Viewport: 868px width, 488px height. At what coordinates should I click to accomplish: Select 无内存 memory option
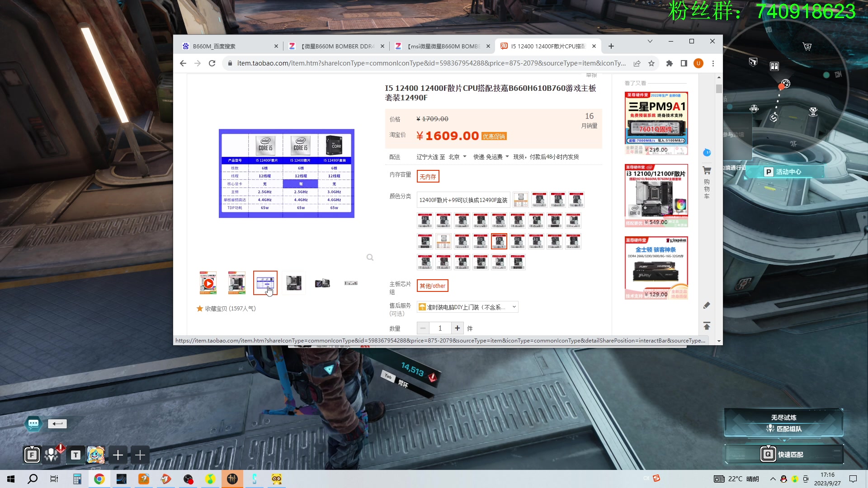(428, 177)
